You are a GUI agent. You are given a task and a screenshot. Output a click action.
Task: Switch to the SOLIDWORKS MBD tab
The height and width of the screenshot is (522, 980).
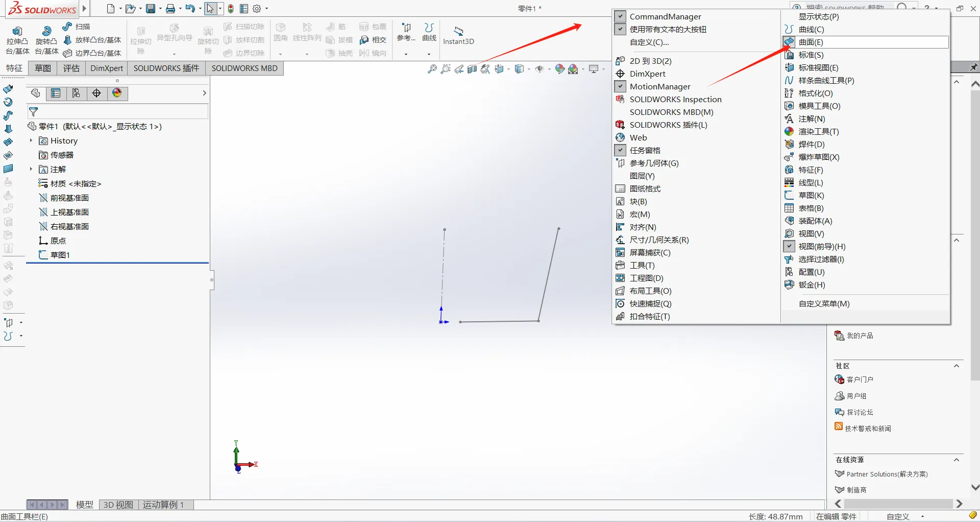tap(244, 68)
